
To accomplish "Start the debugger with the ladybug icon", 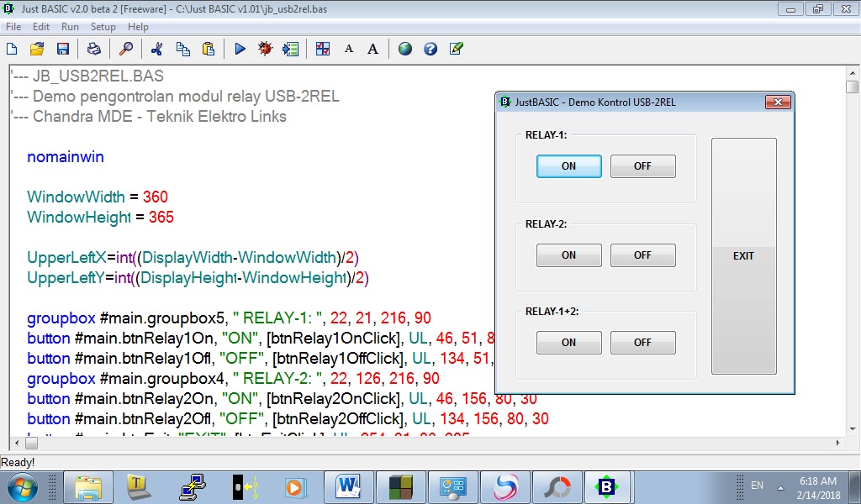I will coord(265,49).
